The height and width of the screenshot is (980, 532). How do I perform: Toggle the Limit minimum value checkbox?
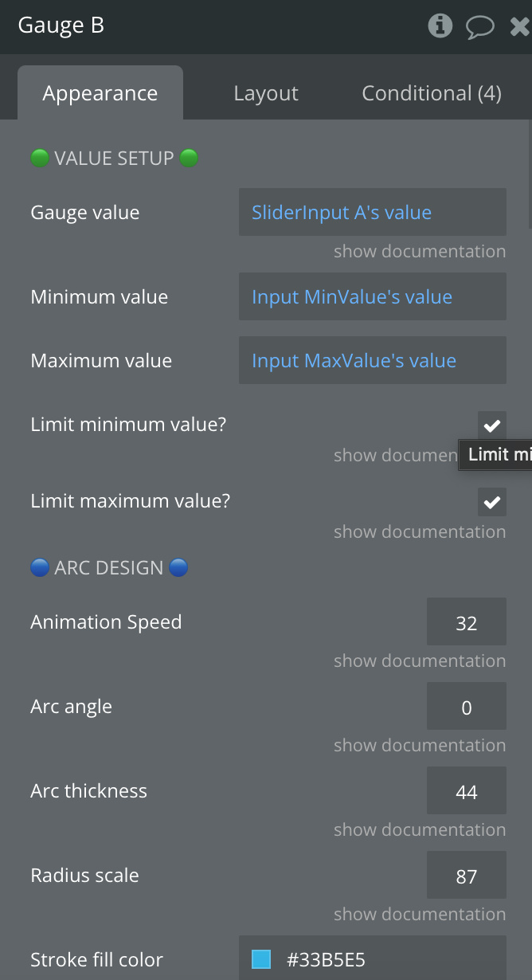click(x=492, y=425)
